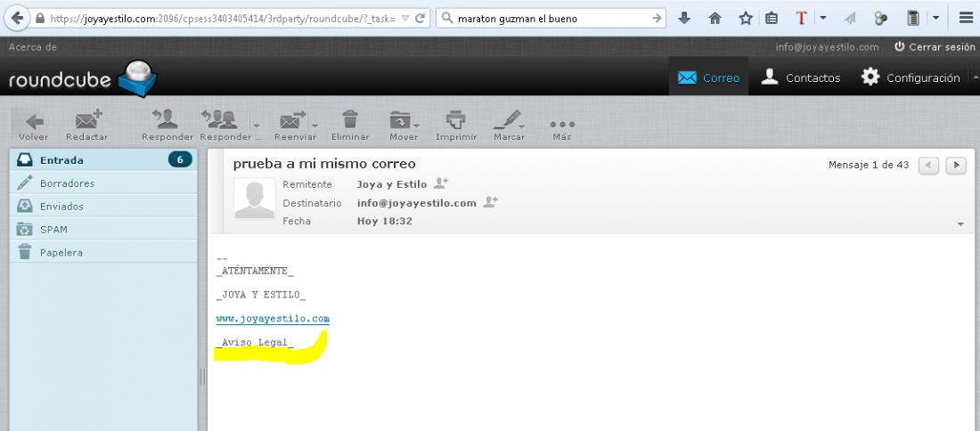
Task: Click the sender contact photo placeholder
Action: point(255,198)
